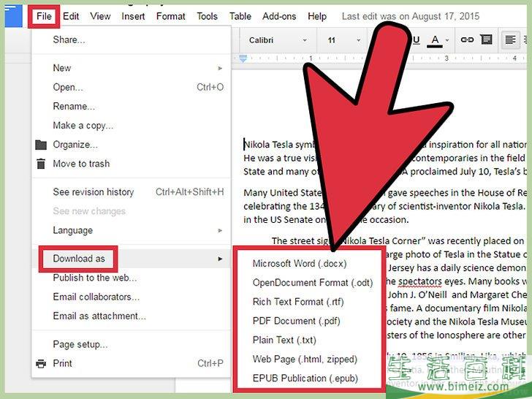Choose Publish to the web...

pos(131,278)
